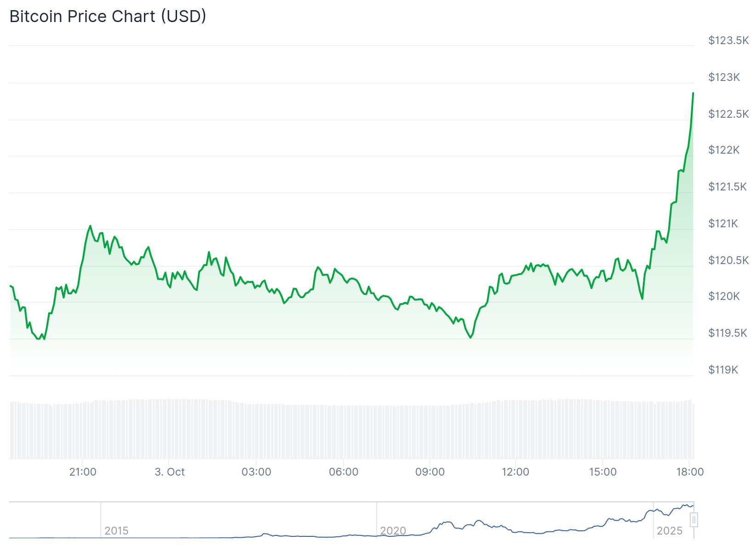
Task: Click the Bitcoin Price Chart (USD) title
Action: pos(108,17)
